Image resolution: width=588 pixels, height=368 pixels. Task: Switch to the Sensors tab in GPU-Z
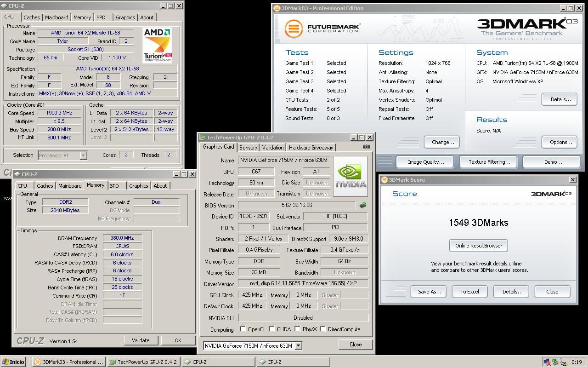coord(248,148)
